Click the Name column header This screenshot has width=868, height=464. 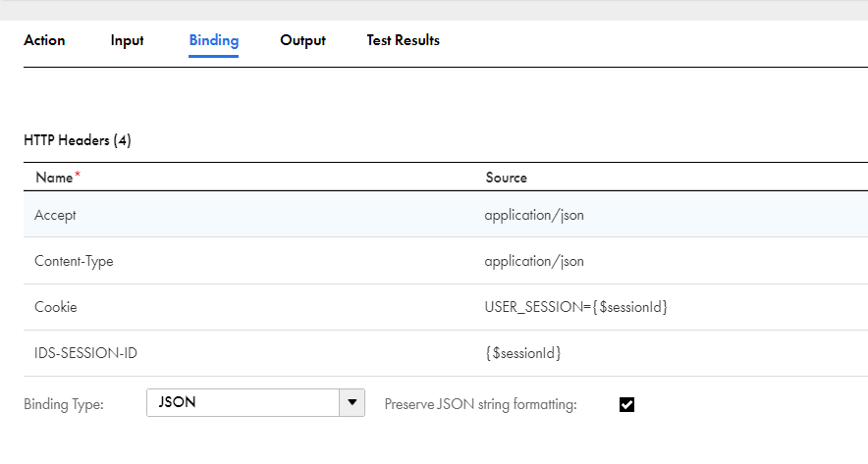coord(54,178)
